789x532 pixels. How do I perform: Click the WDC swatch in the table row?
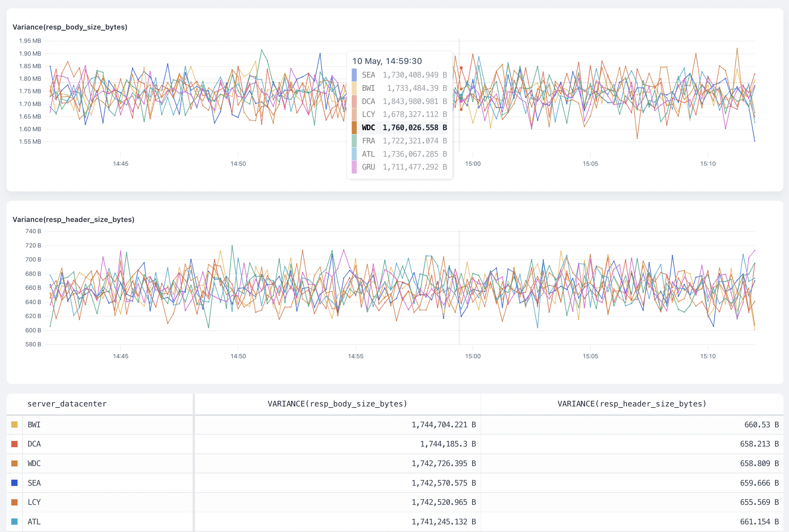14,463
